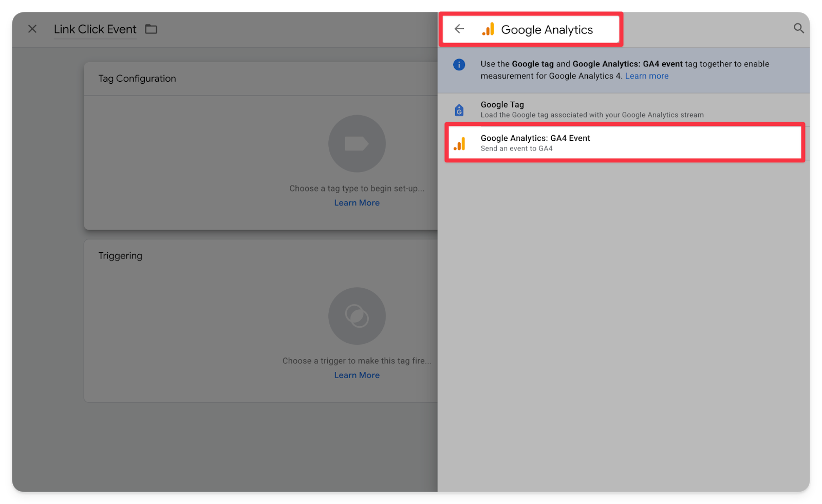The height and width of the screenshot is (504, 822).
Task: Close the tag editor with X icon
Action: pos(32,29)
